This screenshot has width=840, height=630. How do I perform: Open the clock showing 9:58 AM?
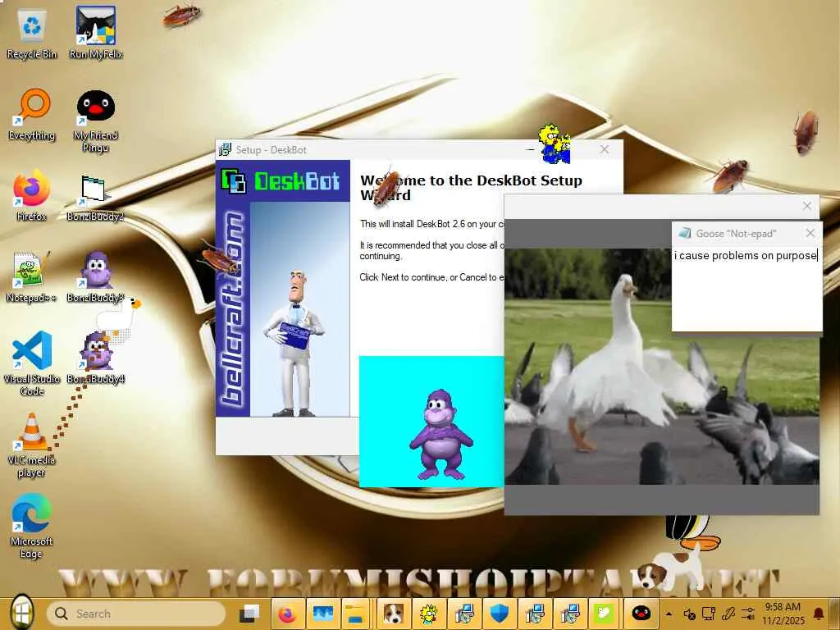click(783, 614)
